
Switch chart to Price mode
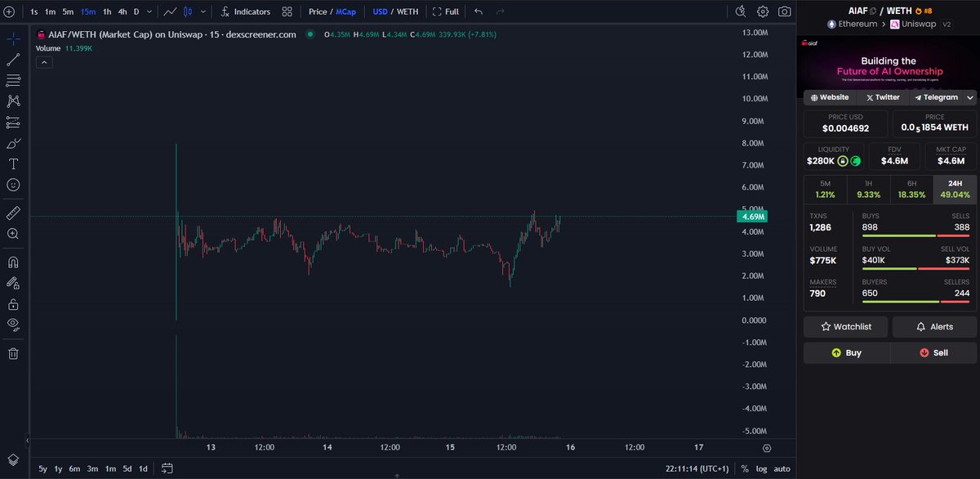point(318,11)
